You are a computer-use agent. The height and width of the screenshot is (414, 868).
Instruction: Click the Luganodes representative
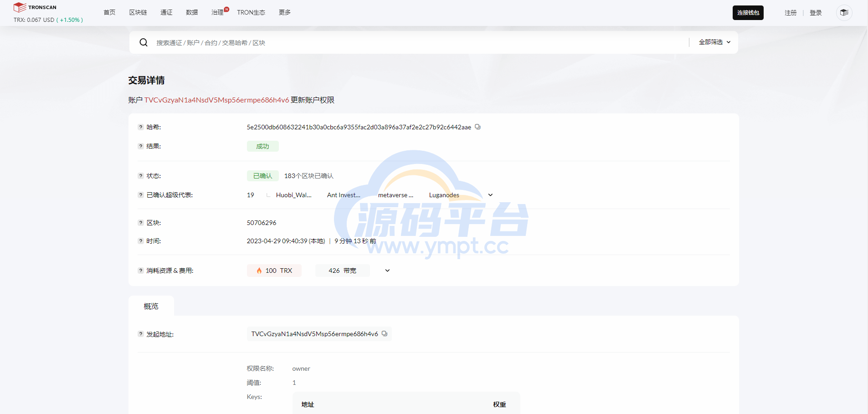pos(444,195)
